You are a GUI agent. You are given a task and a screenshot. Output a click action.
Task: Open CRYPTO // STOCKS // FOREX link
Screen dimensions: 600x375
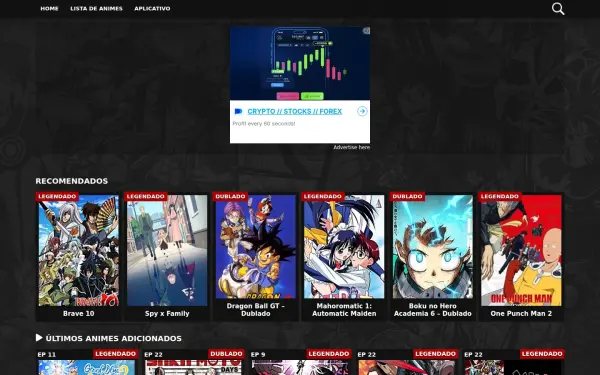tap(295, 111)
